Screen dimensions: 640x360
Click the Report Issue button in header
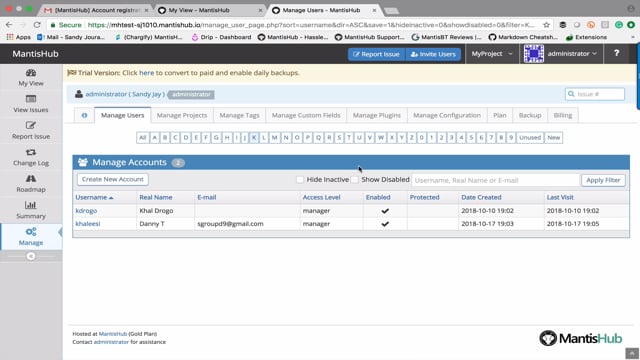[x=376, y=54]
